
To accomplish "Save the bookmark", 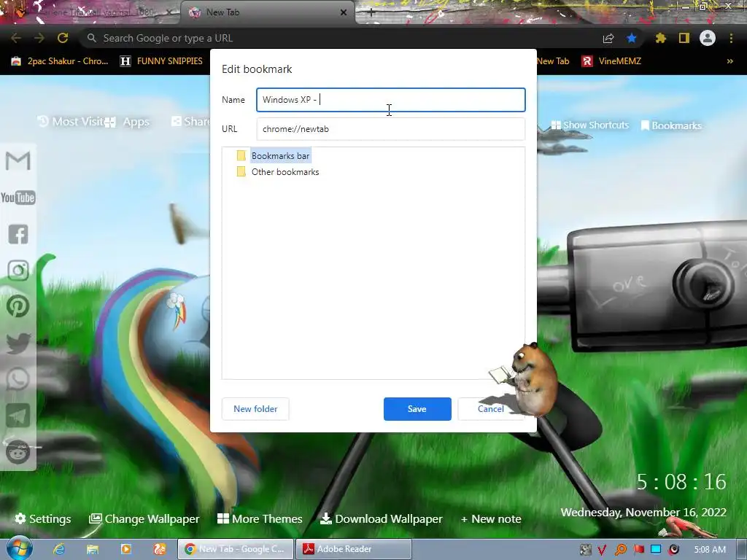I will coord(417,409).
